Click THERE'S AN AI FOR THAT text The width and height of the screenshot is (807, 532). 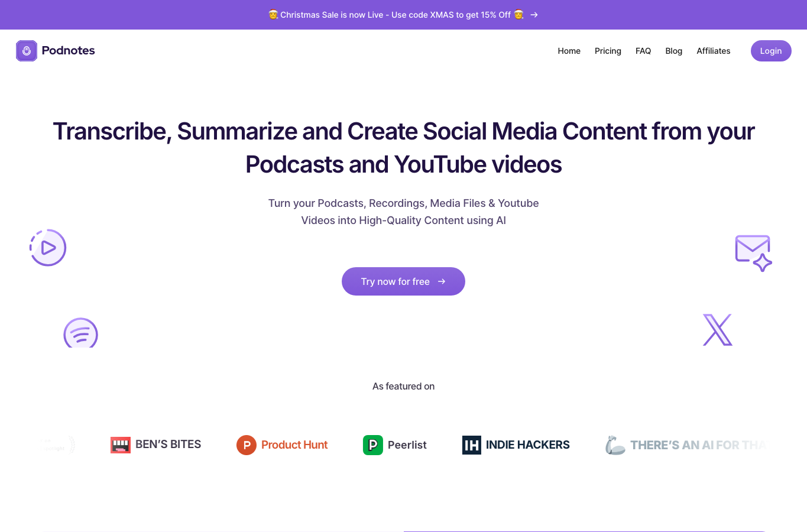[698, 445]
